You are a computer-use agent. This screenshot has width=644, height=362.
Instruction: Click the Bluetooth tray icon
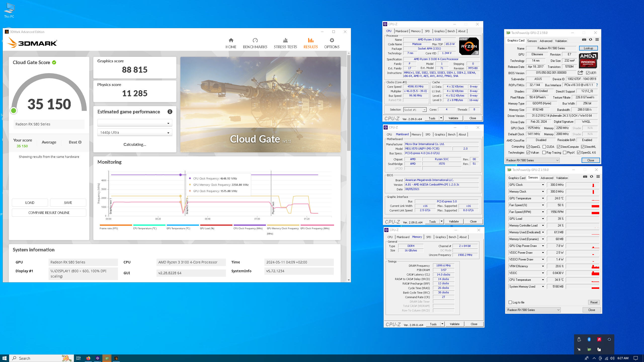589,339
